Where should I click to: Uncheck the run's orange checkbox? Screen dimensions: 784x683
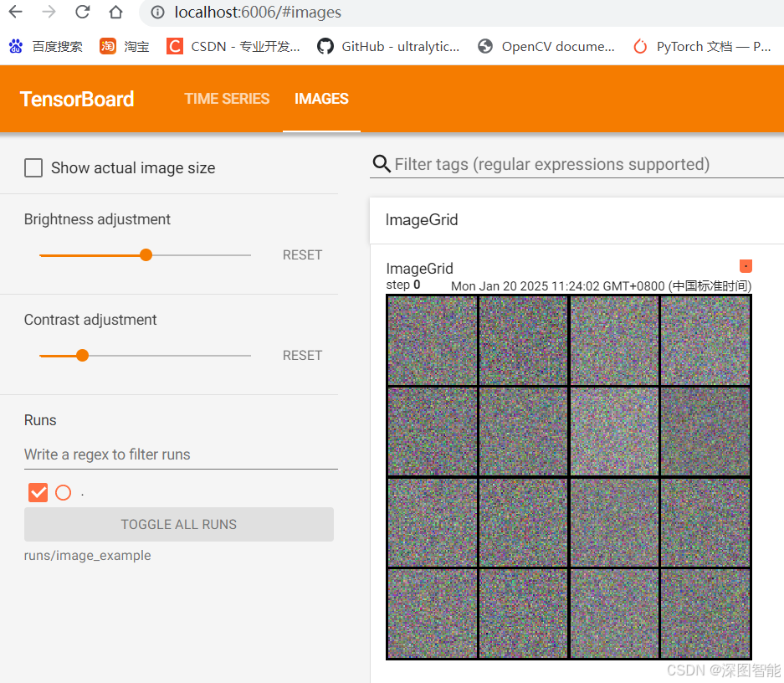pos(38,492)
